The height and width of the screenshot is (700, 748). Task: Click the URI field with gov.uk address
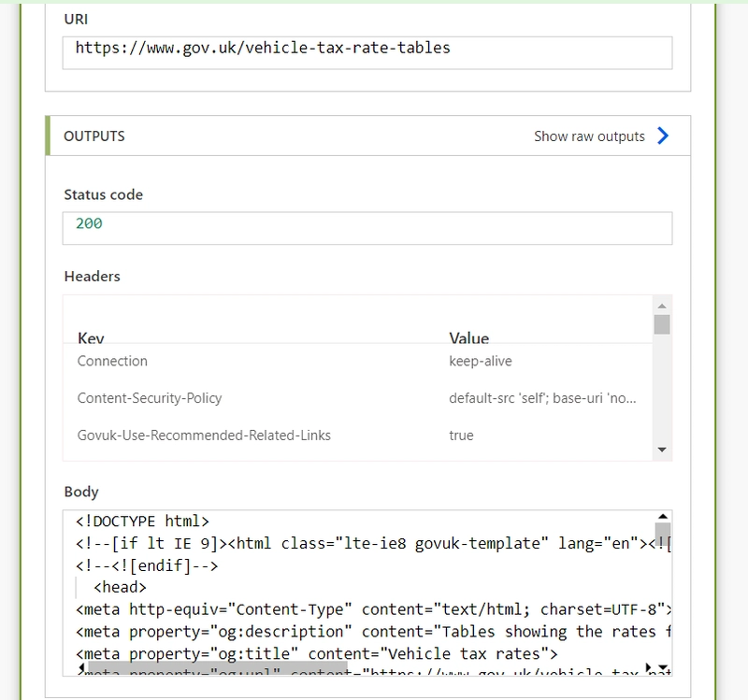367,52
